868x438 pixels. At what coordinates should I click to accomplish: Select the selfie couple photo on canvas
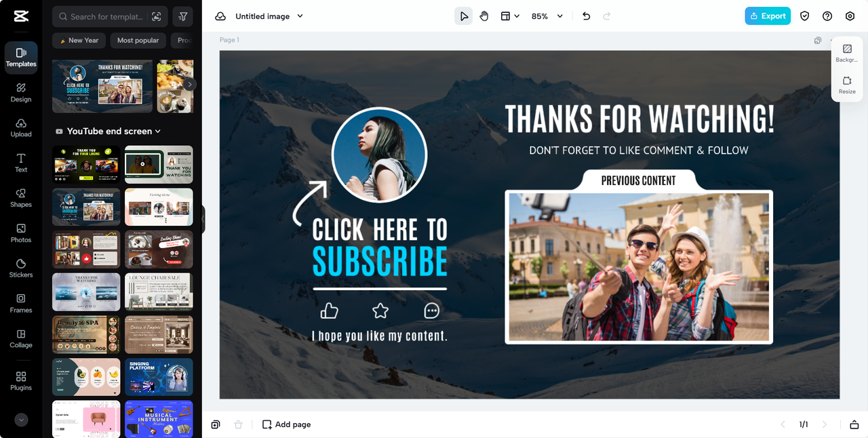[x=639, y=267]
